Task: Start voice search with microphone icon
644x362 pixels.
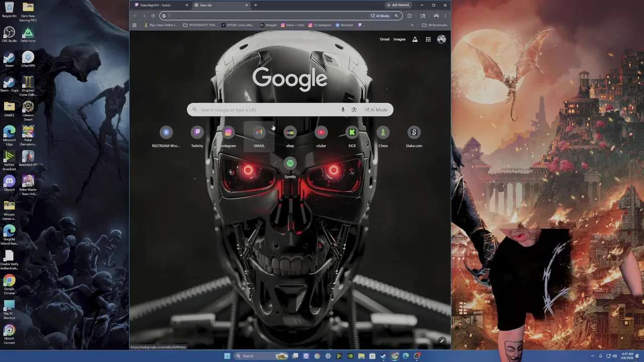Action: click(343, 110)
